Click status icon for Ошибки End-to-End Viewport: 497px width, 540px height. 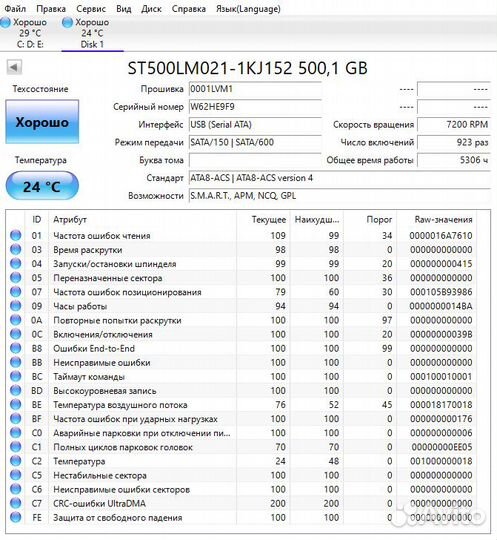pyautogui.click(x=15, y=349)
